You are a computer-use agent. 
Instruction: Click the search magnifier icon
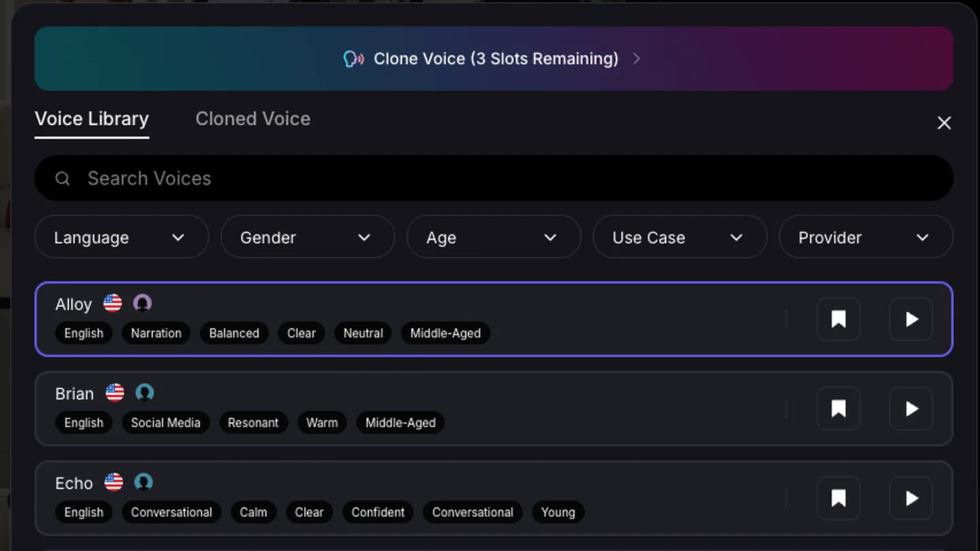(x=63, y=178)
